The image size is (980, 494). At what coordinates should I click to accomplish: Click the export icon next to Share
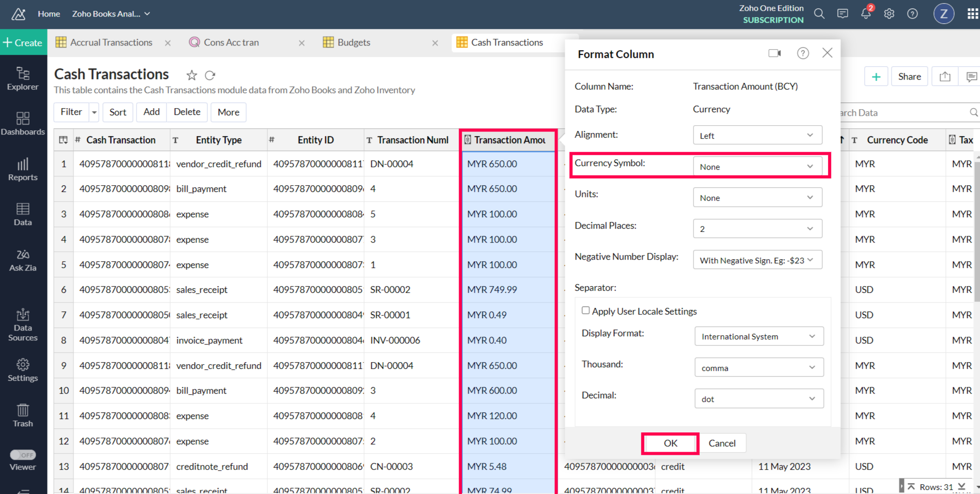pyautogui.click(x=945, y=77)
